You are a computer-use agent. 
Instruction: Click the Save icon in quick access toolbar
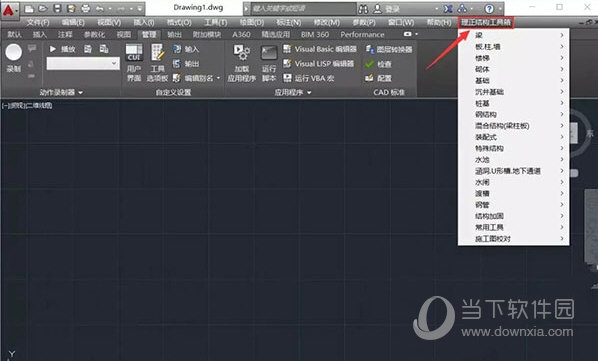57,8
